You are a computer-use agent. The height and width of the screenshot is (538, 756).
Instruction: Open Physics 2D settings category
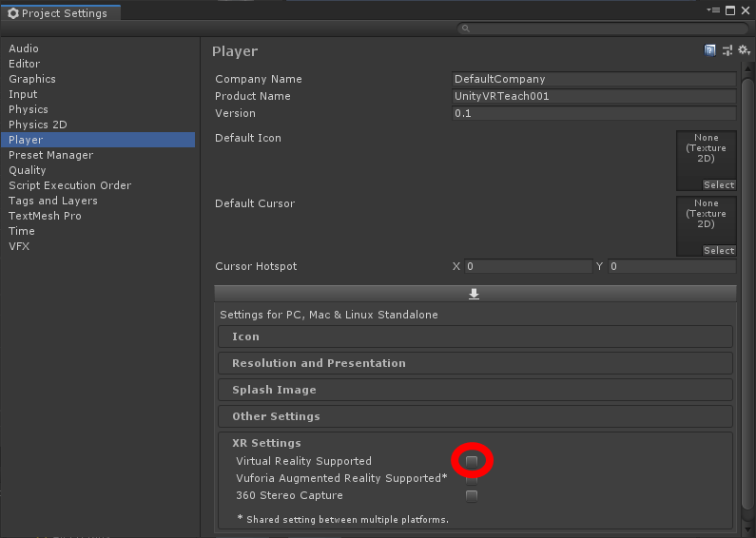point(98,125)
